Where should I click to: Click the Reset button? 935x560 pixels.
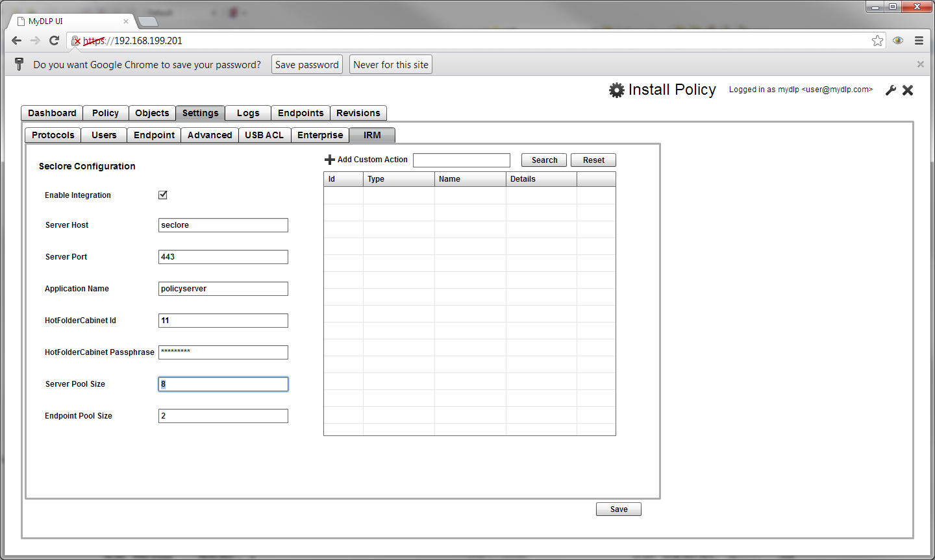593,160
